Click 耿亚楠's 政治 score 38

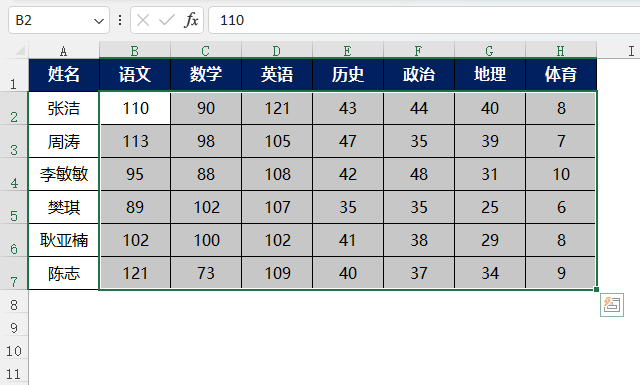[x=419, y=240]
